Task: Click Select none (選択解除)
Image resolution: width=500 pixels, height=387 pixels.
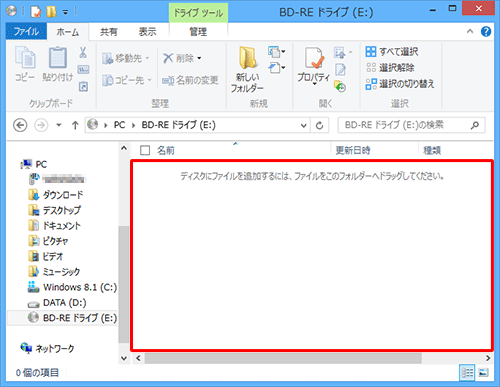Action: point(390,68)
